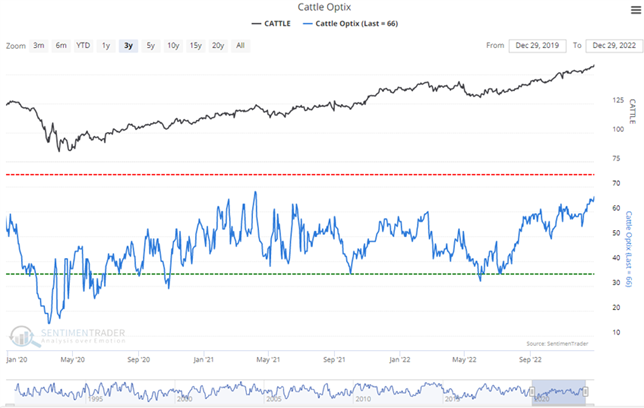Set zoom range to 1y
The image size is (644, 408).
pyautogui.click(x=106, y=46)
